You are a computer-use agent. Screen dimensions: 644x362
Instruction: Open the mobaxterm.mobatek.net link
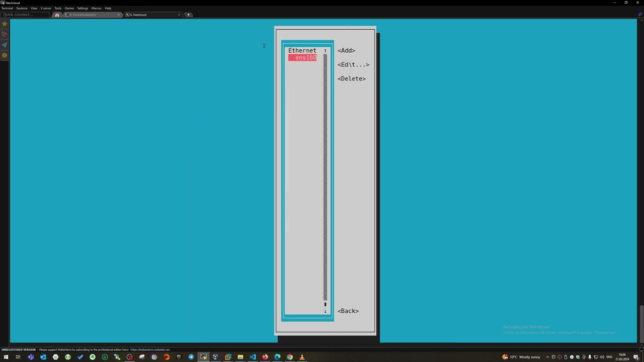(150, 350)
